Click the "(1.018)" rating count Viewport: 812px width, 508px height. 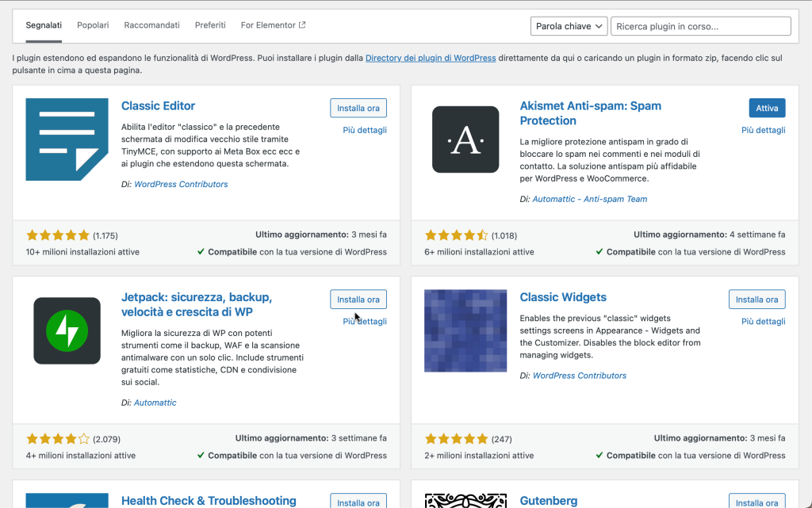pyautogui.click(x=504, y=236)
